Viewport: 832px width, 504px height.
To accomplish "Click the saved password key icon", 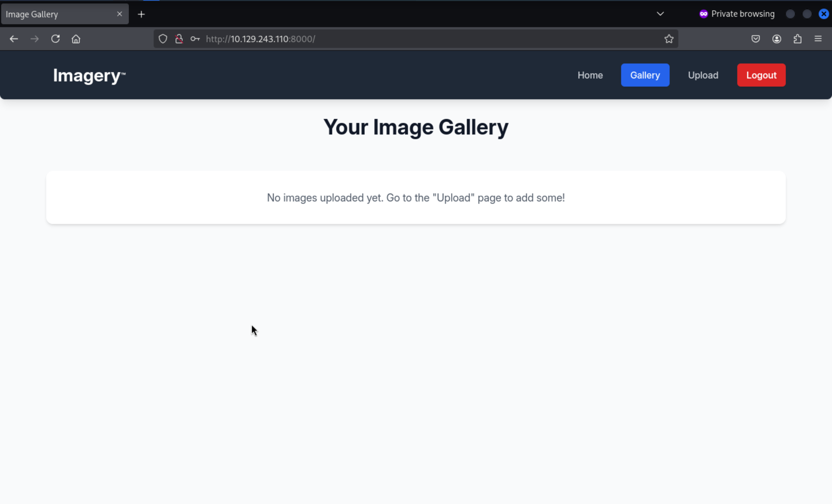I will point(195,39).
